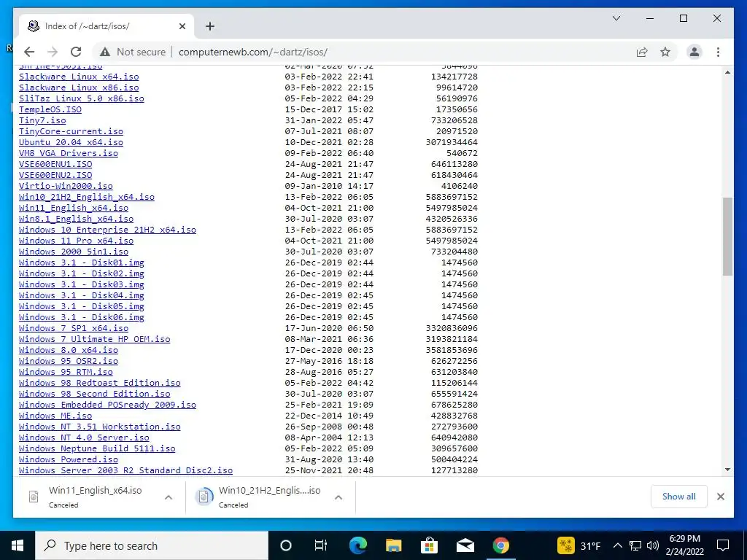Open Windows_98_Second_Edition.iso link
Image resolution: width=747 pixels, height=560 pixels.
click(x=94, y=394)
